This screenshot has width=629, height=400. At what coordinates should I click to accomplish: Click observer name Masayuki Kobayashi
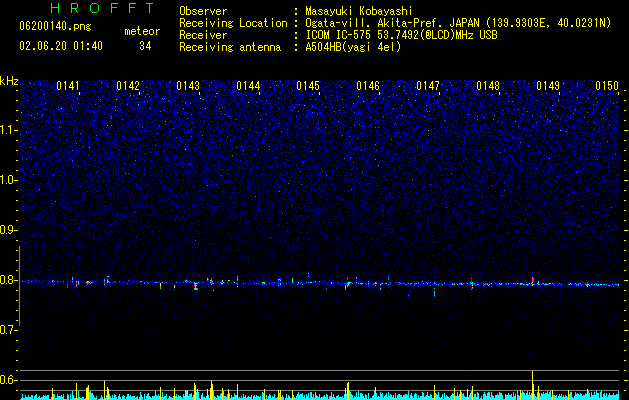(x=359, y=11)
